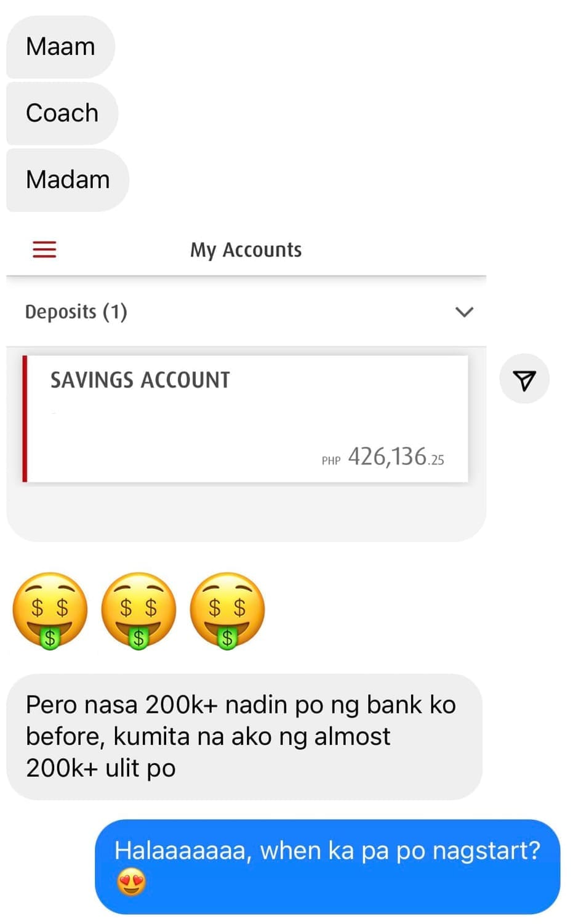Open the red hamburger menu icon

44,249
